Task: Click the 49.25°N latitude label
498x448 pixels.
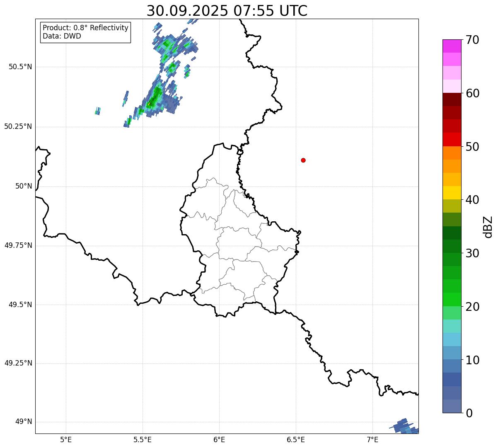Action: coord(18,363)
